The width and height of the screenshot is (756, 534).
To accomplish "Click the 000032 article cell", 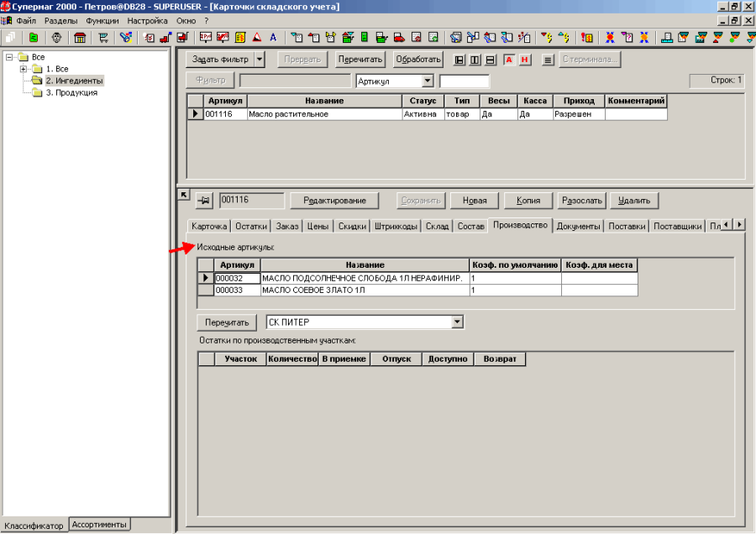I will click(237, 278).
